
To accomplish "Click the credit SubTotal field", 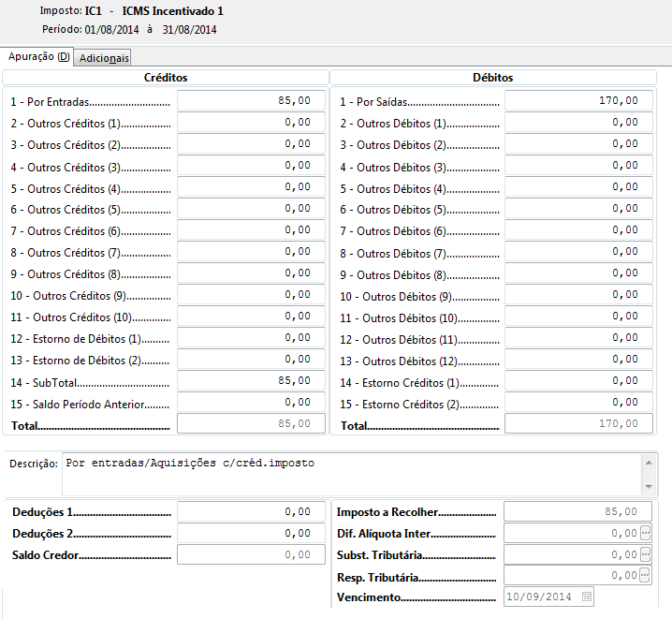I will click(251, 380).
